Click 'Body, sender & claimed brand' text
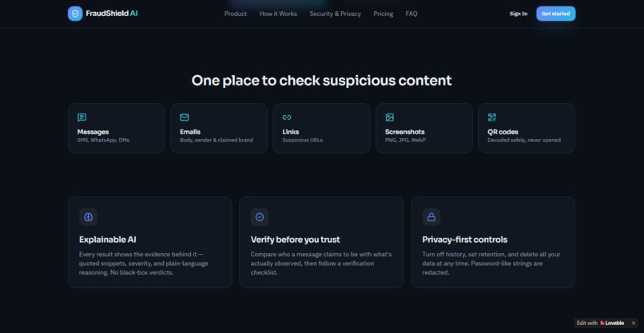 click(x=217, y=140)
